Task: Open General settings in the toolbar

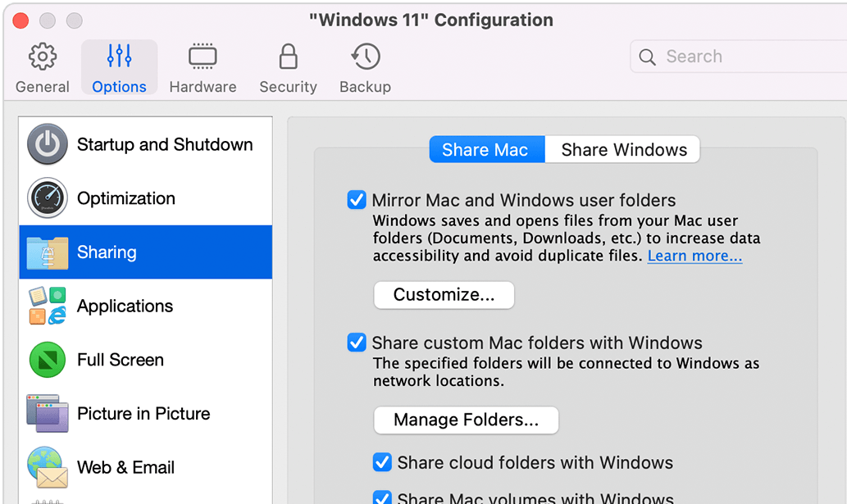Action: [x=42, y=67]
